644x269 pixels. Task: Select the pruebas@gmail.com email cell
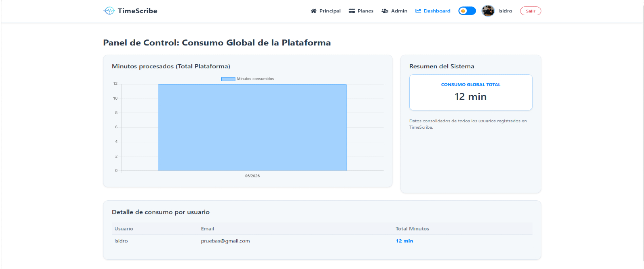pyautogui.click(x=225, y=241)
